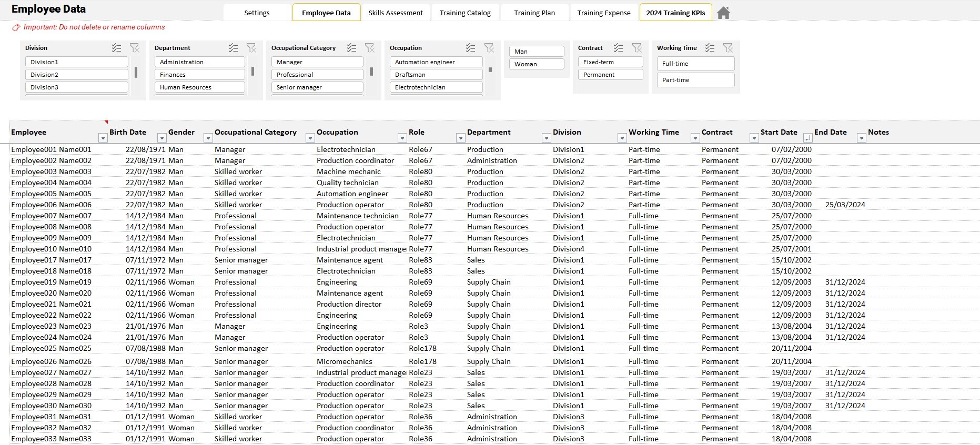This screenshot has width=980, height=445.
Task: Filter by Division3 in slicer
Action: pos(77,87)
